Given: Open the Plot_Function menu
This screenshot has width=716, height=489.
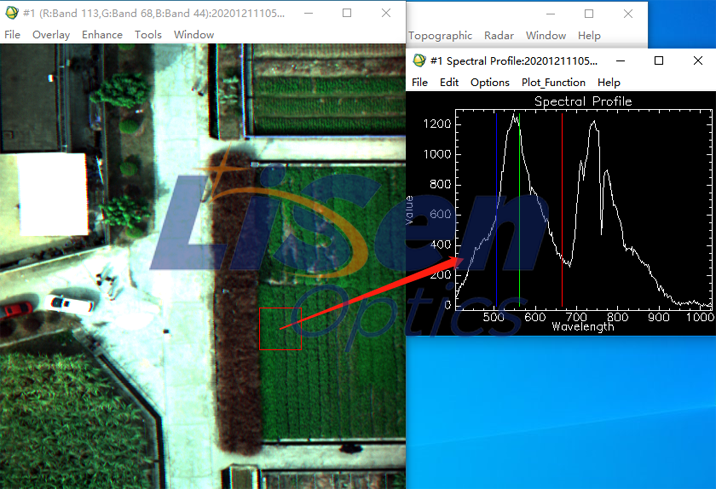Looking at the screenshot, I should (553, 82).
